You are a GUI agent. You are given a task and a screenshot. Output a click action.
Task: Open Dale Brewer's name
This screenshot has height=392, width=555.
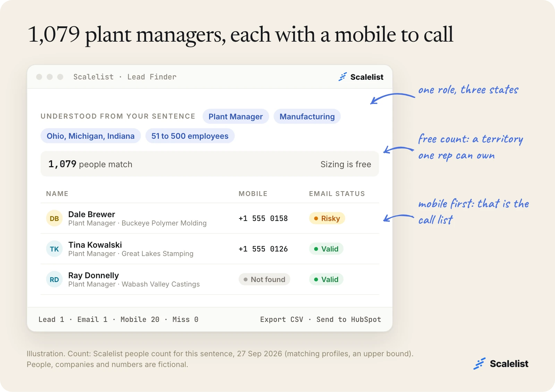pyautogui.click(x=92, y=214)
